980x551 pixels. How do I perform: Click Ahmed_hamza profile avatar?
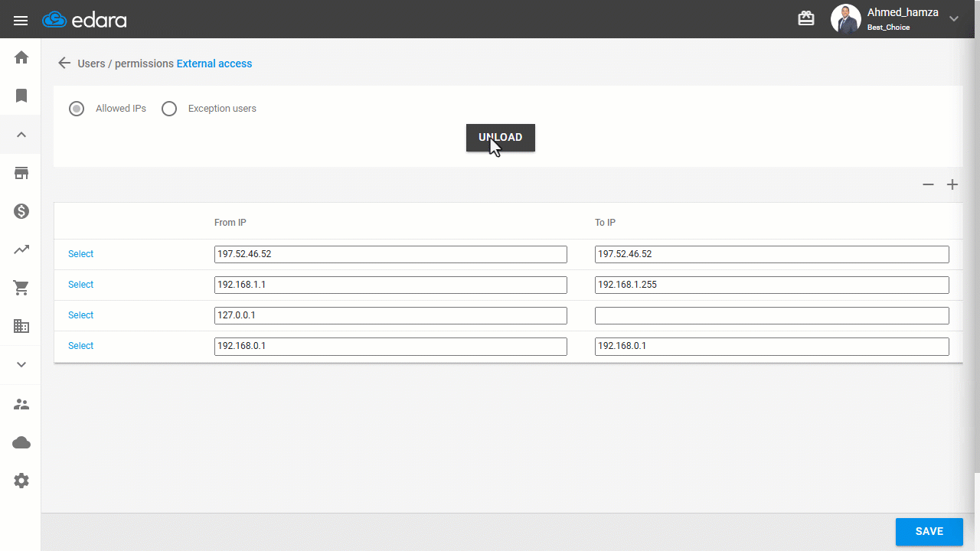(846, 19)
